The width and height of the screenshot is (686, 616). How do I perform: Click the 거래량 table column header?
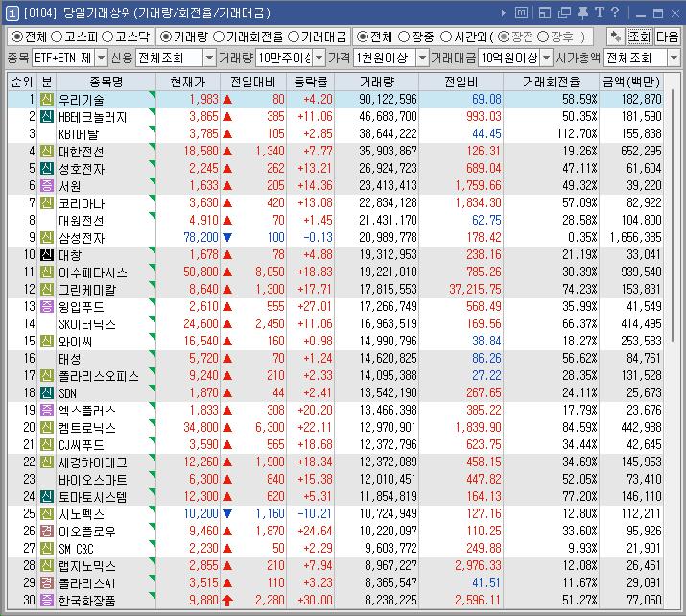pyautogui.click(x=376, y=82)
